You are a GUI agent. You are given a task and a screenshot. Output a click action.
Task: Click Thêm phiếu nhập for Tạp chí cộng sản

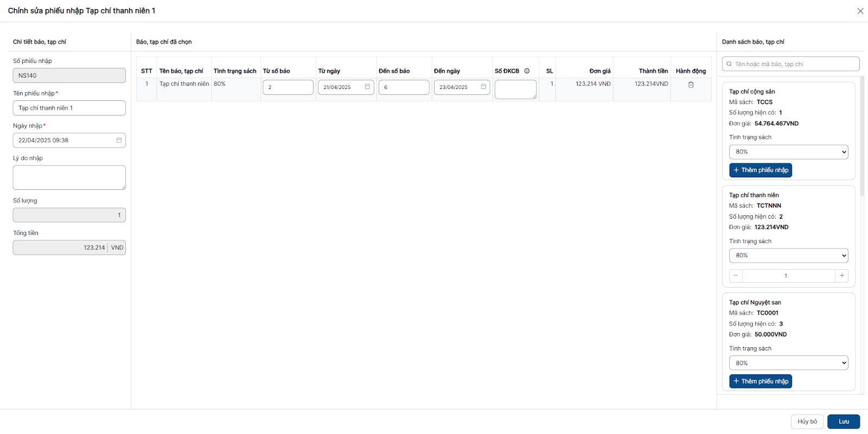(760, 170)
